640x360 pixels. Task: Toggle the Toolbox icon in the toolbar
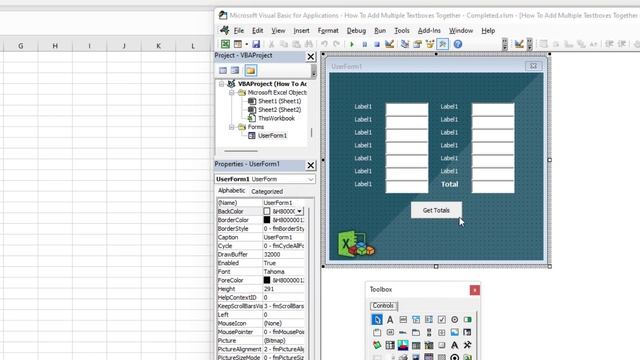coord(443,44)
